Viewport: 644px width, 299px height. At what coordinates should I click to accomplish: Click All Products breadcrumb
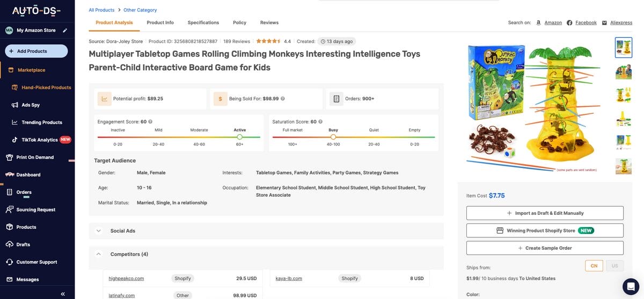[101, 10]
